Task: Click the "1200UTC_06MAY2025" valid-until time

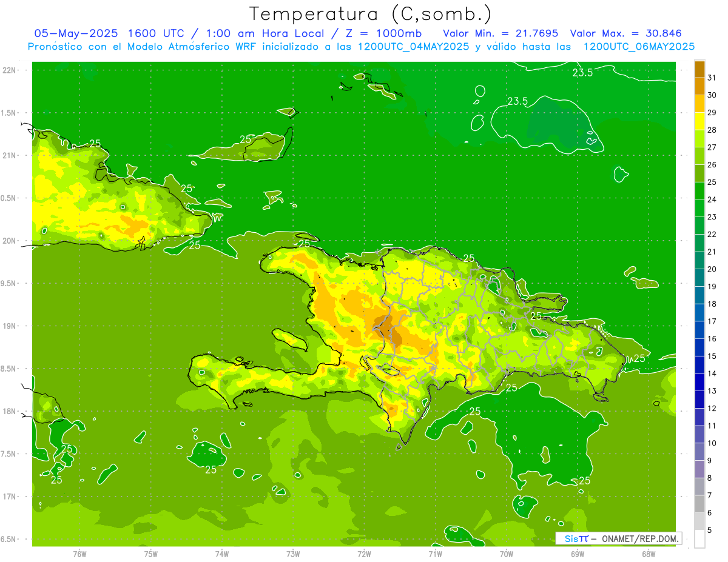Action: (x=639, y=46)
